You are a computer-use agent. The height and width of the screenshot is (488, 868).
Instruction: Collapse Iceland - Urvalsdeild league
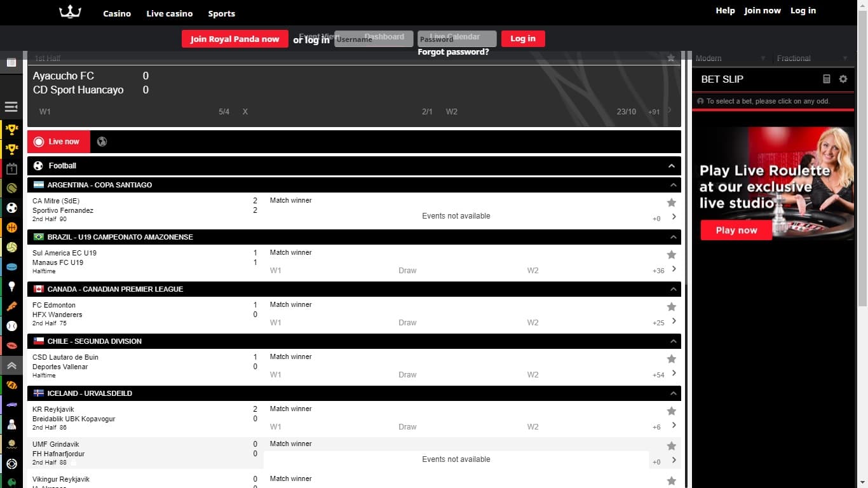point(674,393)
